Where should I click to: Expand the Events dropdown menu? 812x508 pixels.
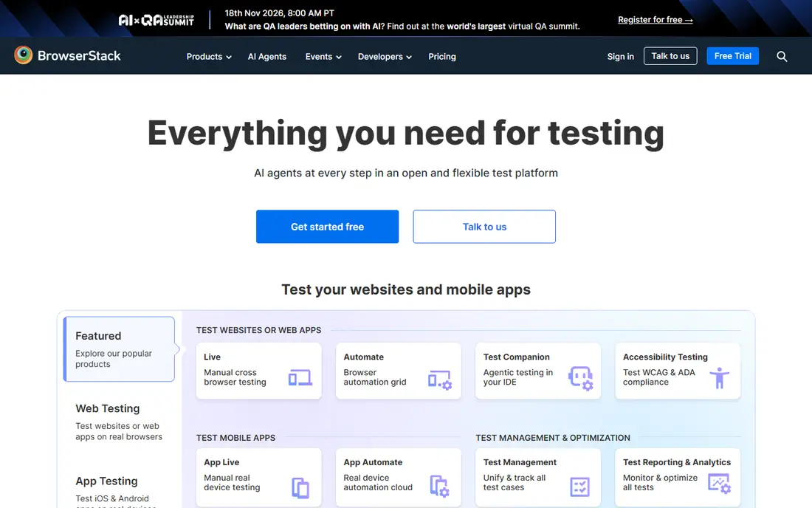(323, 56)
